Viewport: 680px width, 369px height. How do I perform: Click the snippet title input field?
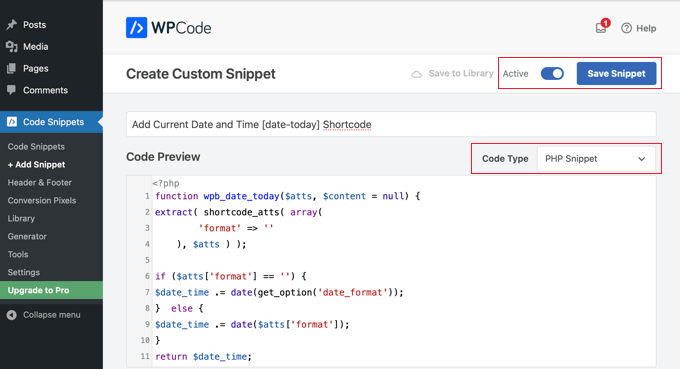[391, 124]
